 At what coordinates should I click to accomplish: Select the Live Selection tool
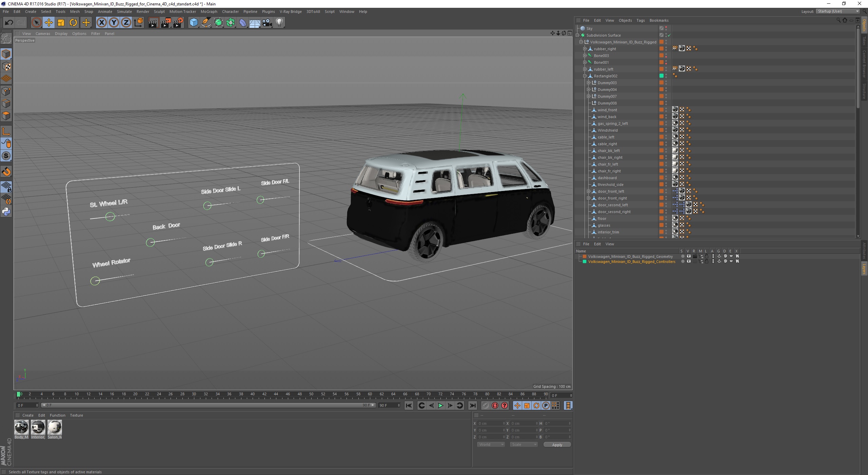pos(36,23)
